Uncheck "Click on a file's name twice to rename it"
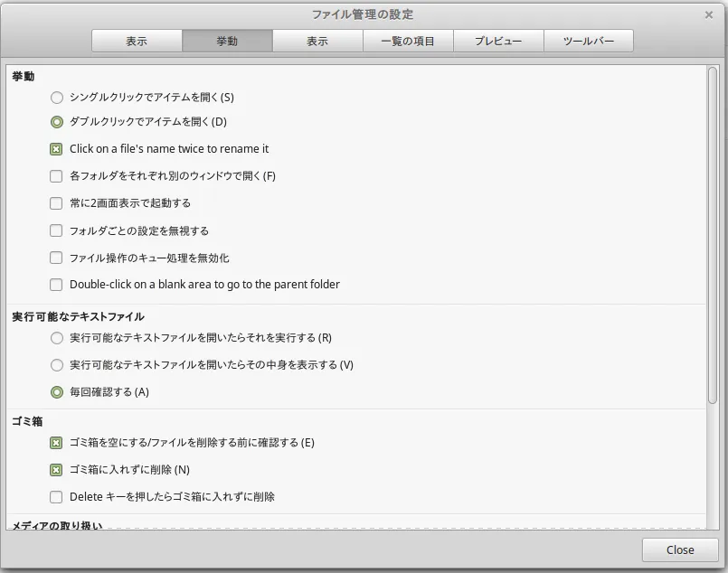Screen dimensions: 728x573 (56, 149)
